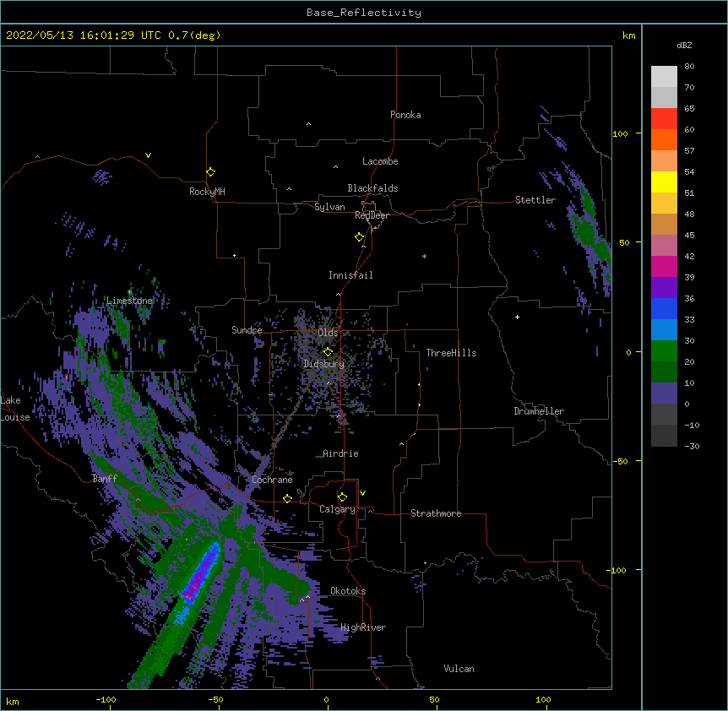Click the 50 tick on the right km axis
728x711 pixels.
(624, 242)
